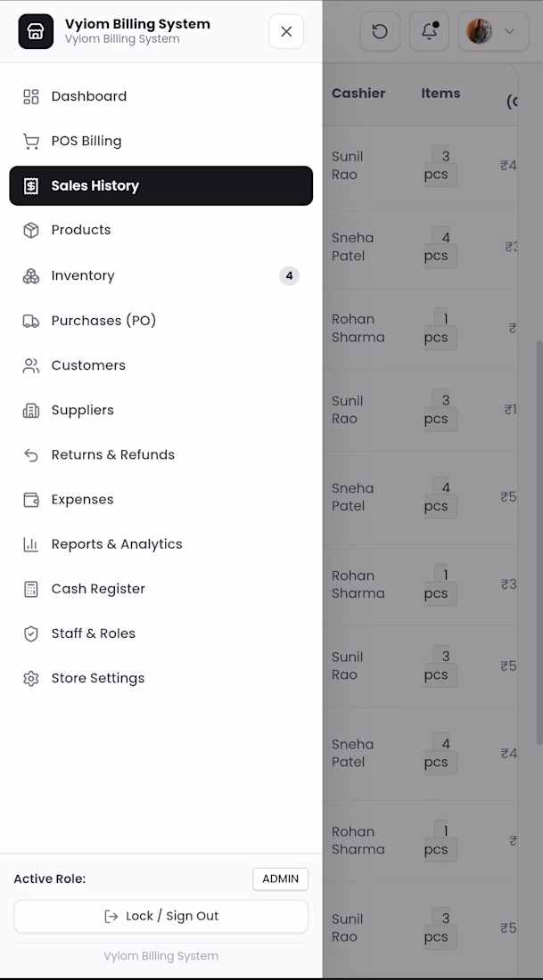
Task: Click the Inventory count badge showing 4
Action: tap(289, 275)
